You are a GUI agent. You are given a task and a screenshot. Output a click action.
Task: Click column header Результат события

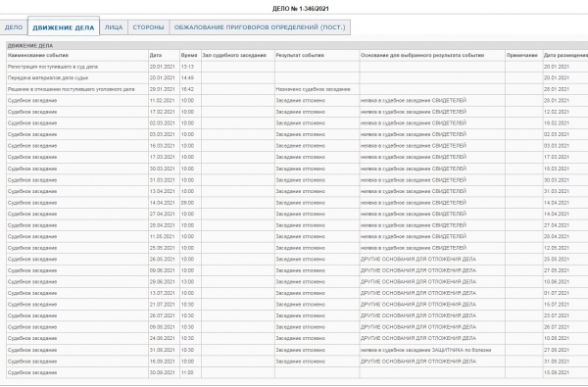pos(300,56)
